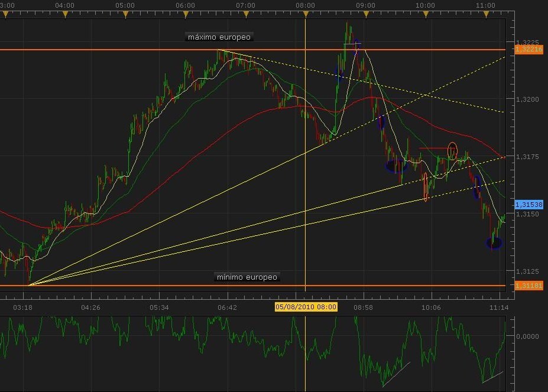Viewport: 548px width, 392px height.
Task: Click the 1,3225 price axis label
Action: (527, 43)
